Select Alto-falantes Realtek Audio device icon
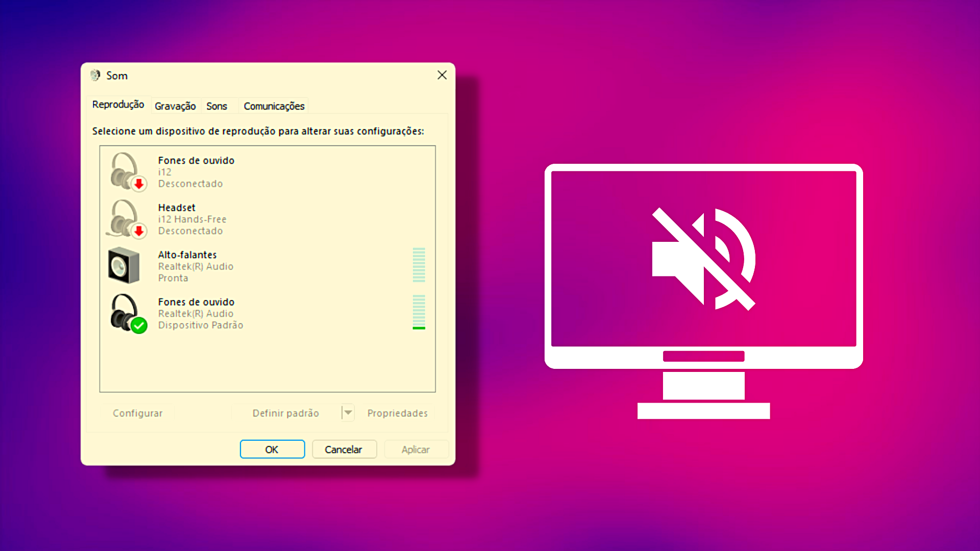 tap(124, 265)
